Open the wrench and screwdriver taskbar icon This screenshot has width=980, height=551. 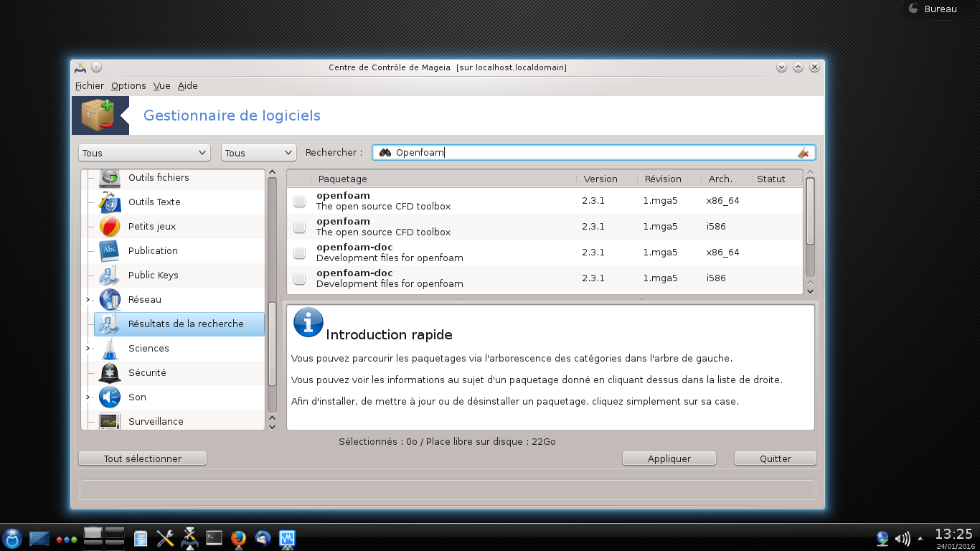[165, 538]
